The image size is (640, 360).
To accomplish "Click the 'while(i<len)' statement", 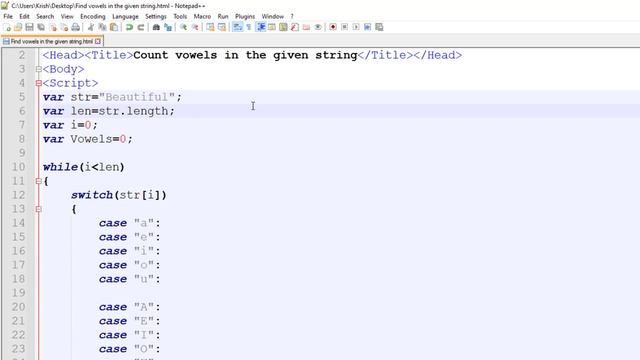I will (x=84, y=167).
